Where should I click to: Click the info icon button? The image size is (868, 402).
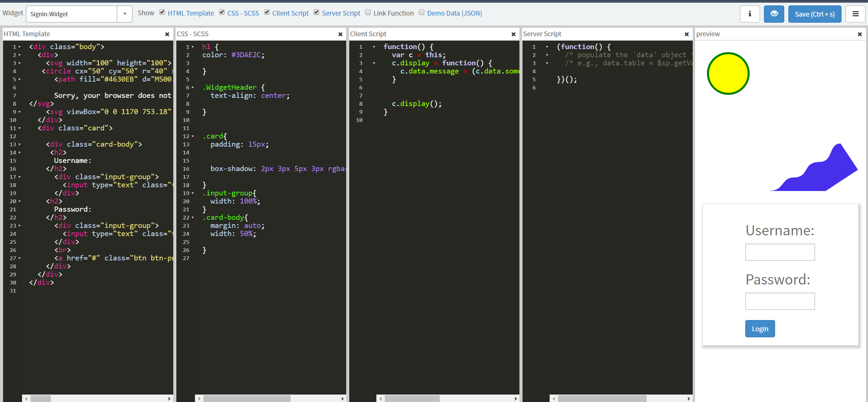(749, 14)
